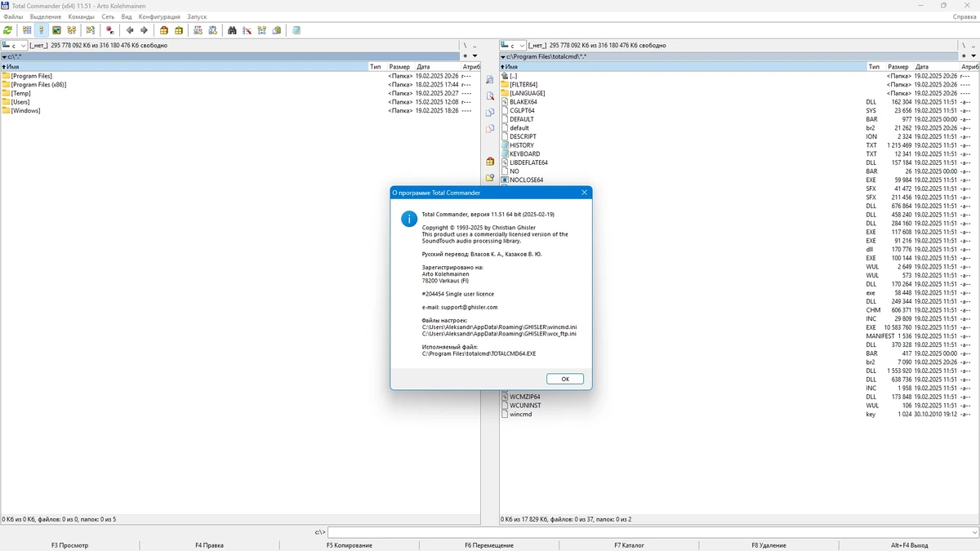Open the Команды menu
This screenshot has height=551, width=980.
[x=81, y=16]
